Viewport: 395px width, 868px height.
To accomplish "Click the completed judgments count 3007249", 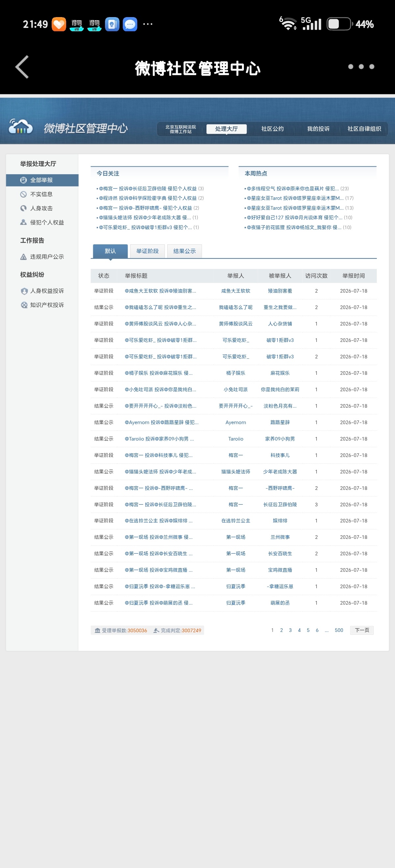I will tap(191, 631).
